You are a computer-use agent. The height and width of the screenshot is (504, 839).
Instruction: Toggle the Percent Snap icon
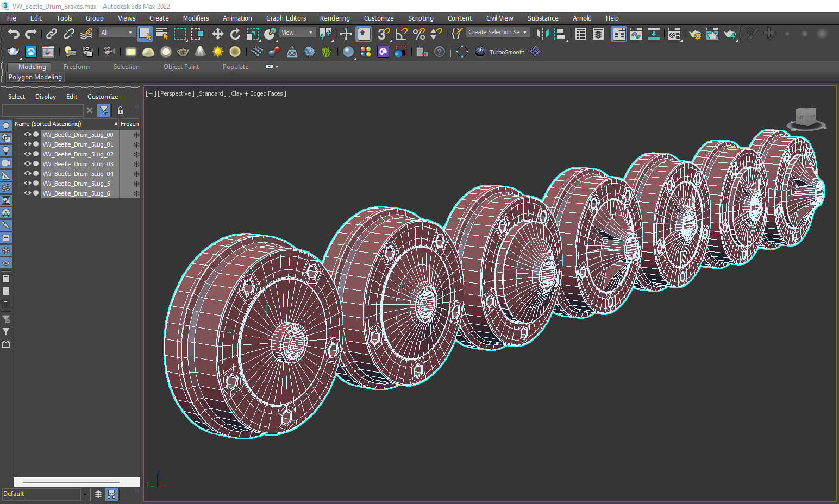(418, 34)
